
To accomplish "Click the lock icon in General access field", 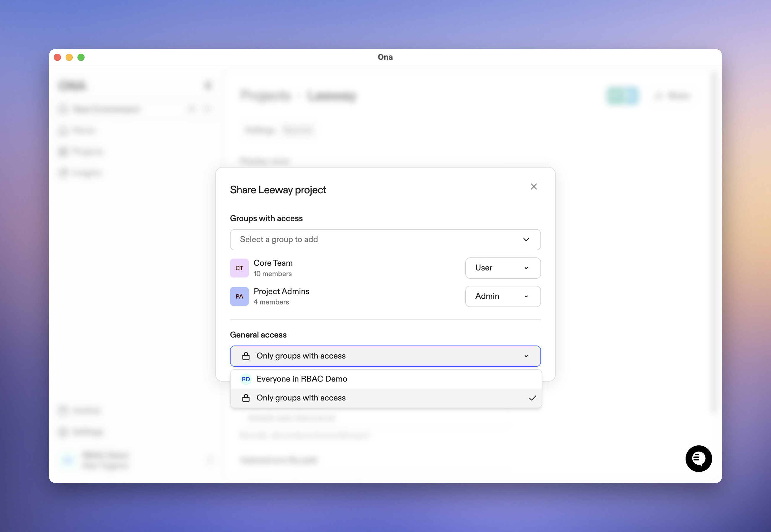I will tap(246, 356).
